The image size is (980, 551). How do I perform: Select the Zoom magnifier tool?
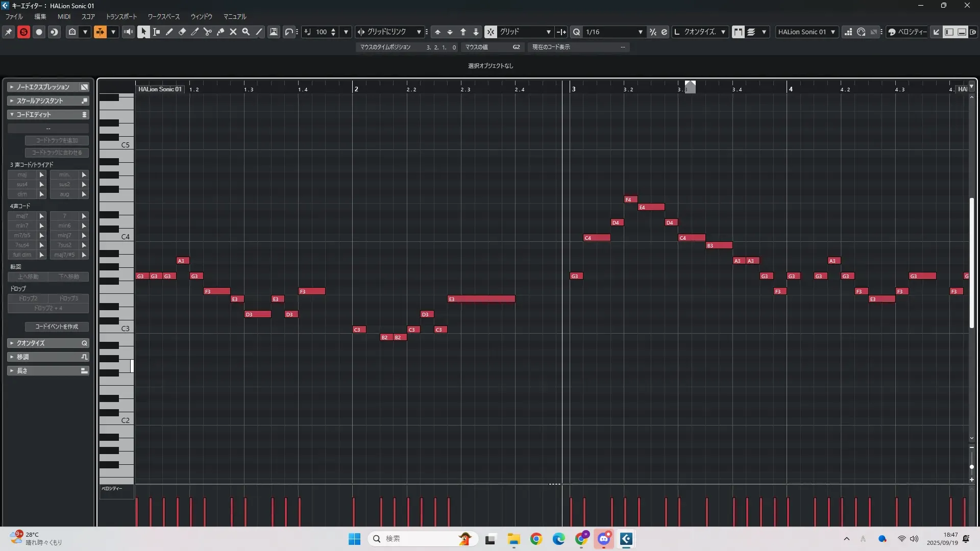(246, 32)
